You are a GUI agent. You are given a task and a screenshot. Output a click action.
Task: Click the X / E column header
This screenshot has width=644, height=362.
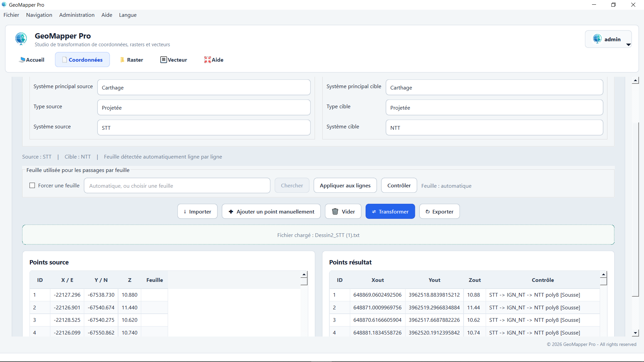coord(67,280)
